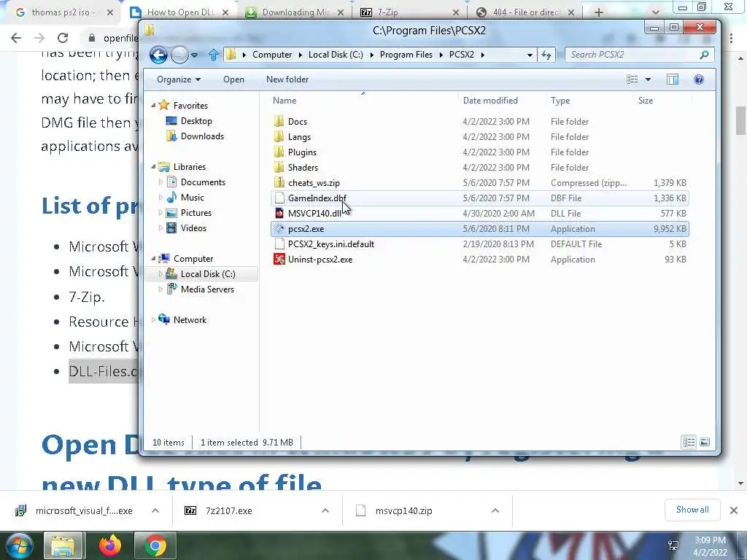This screenshot has width=747, height=560.
Task: Click the Explorer Help question mark icon
Action: pos(699,79)
